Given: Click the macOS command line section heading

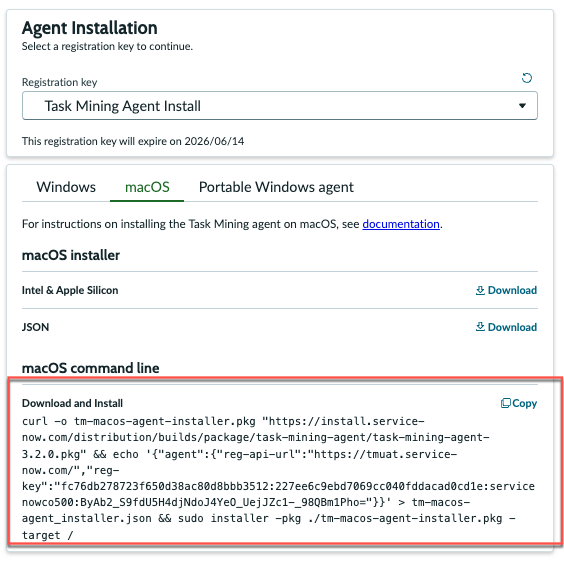Looking at the screenshot, I should [91, 368].
